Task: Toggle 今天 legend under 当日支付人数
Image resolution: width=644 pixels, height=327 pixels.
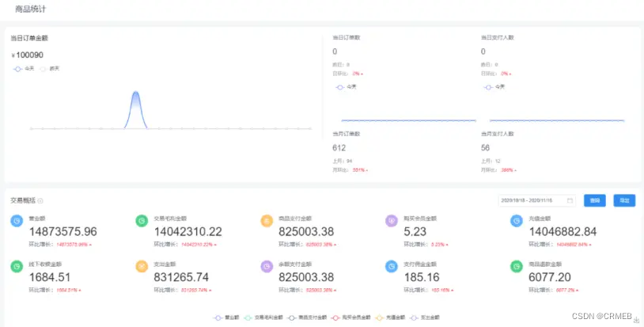Action: pyautogui.click(x=494, y=87)
